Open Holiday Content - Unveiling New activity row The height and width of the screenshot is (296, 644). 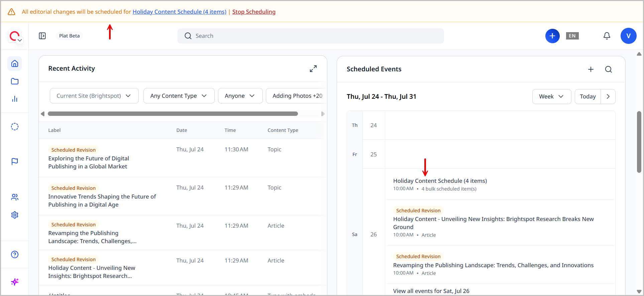coord(92,272)
